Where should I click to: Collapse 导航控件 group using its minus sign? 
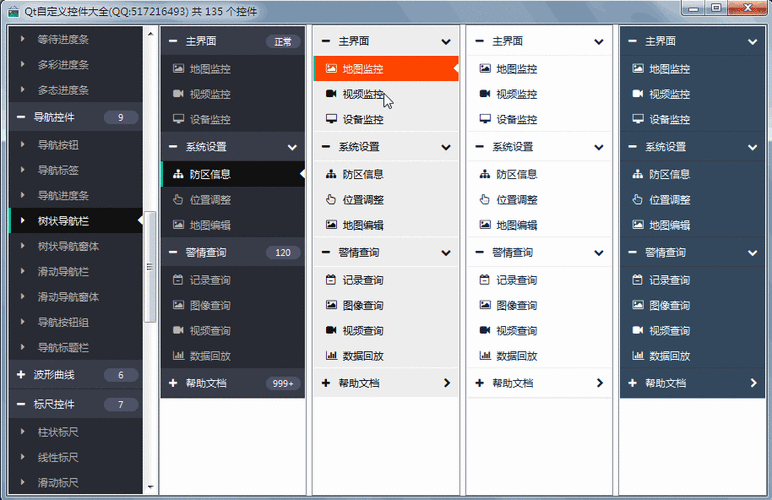(x=21, y=117)
